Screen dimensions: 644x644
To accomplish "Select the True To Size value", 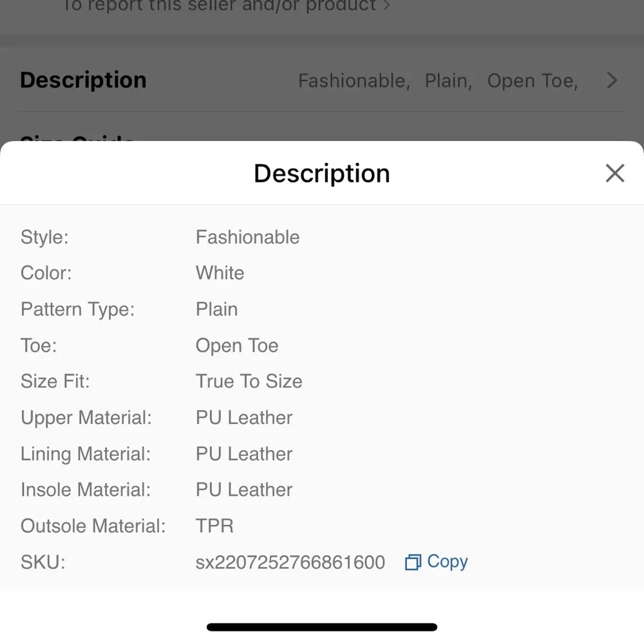I will point(249,381).
